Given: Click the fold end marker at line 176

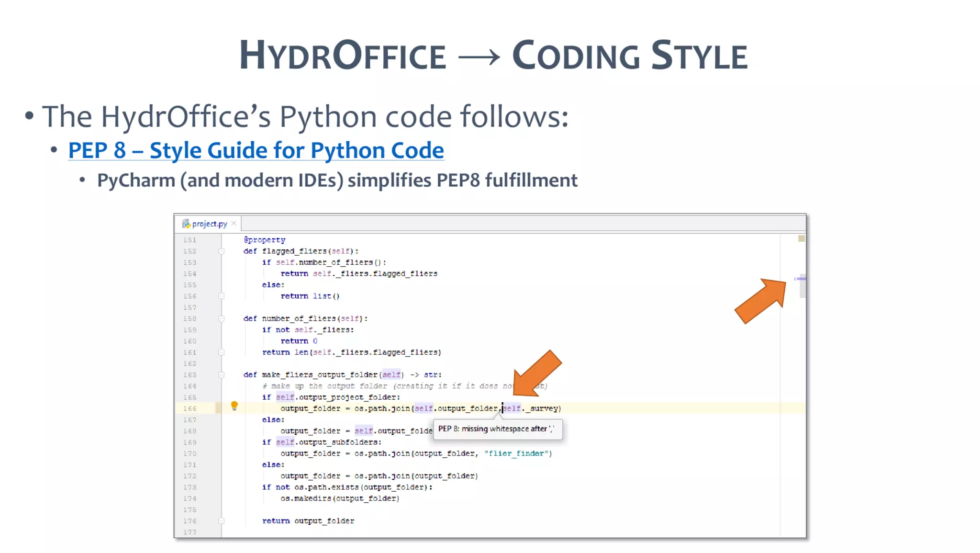Looking at the screenshot, I should tap(222, 521).
